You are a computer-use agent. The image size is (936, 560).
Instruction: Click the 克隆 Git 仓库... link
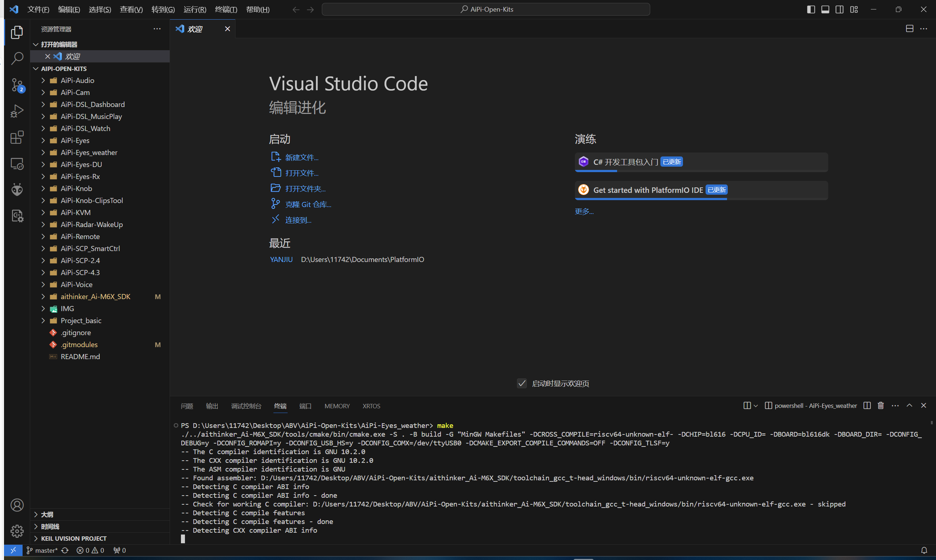[x=308, y=204]
